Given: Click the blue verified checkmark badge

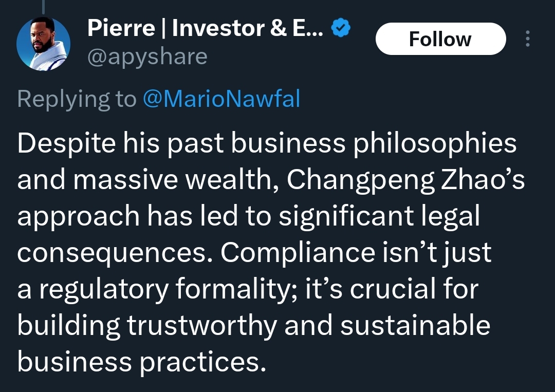Looking at the screenshot, I should [x=341, y=28].
